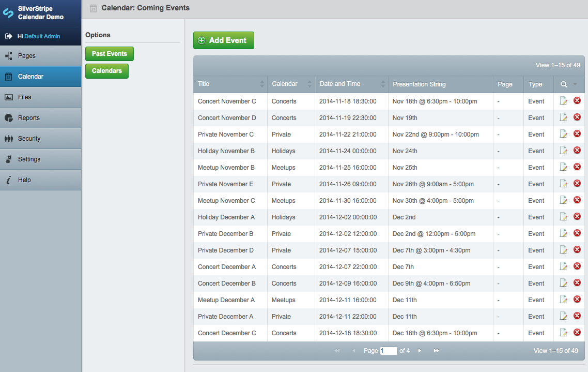588x372 pixels.
Task: Open the Settings menu in the sidebar
Action: click(x=8, y=159)
